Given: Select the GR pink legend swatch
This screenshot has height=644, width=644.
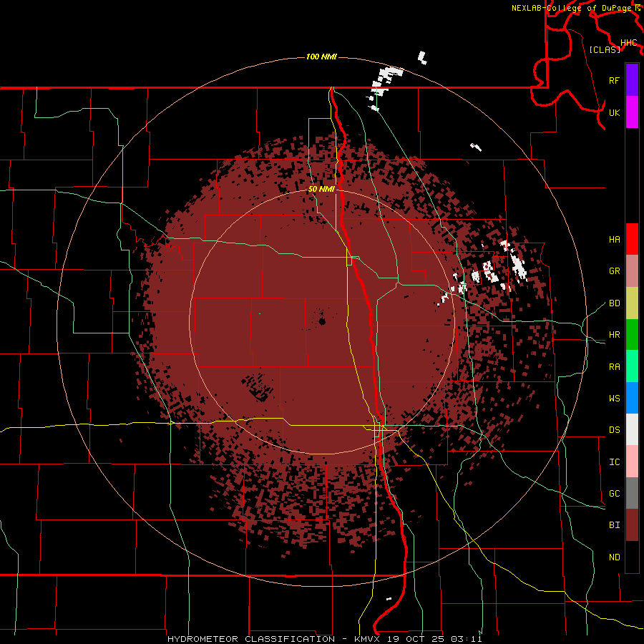Looking at the screenshot, I should click(x=632, y=271).
